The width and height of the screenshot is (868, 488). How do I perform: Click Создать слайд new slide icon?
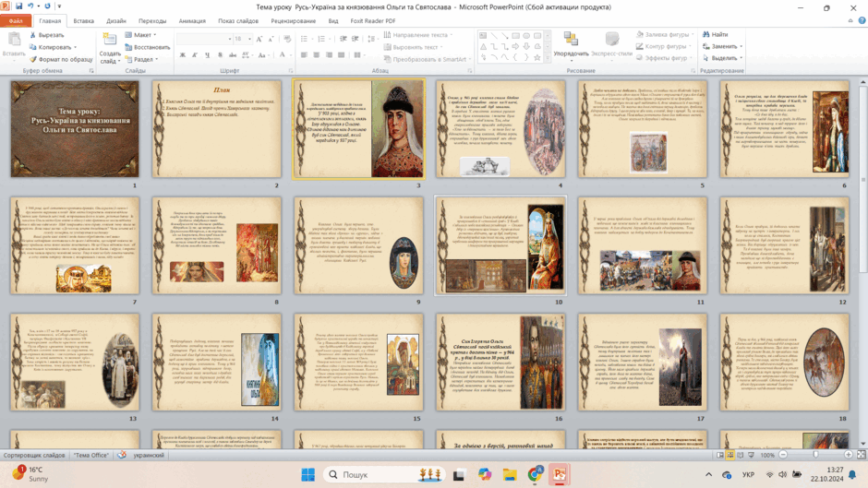point(110,40)
